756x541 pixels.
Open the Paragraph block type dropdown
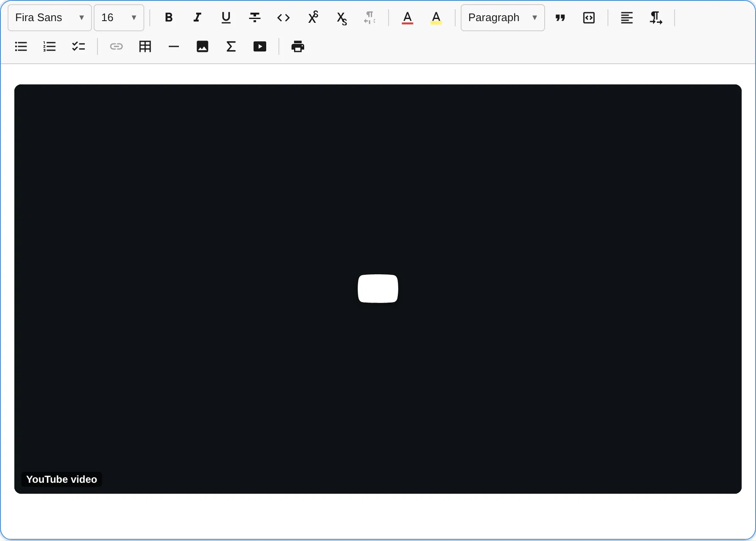(x=503, y=18)
